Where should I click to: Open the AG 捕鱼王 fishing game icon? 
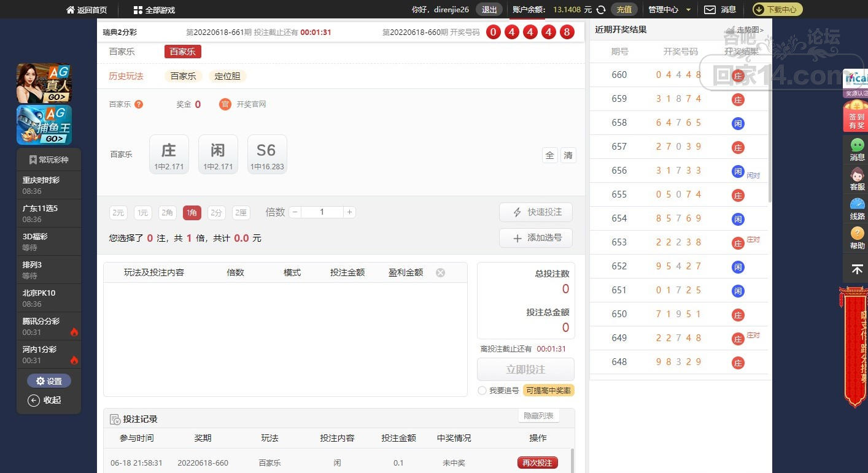pyautogui.click(x=44, y=125)
